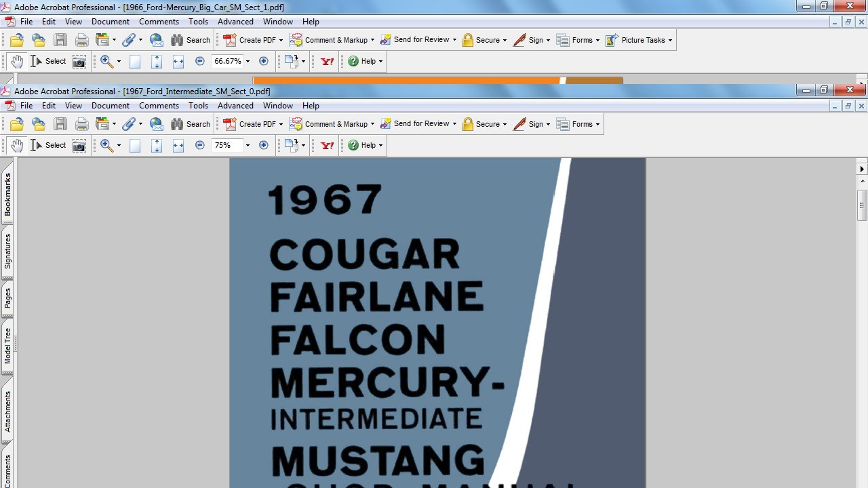Click Attach file paperclip icon in 1967 window
This screenshot has height=488, width=868.
129,124
